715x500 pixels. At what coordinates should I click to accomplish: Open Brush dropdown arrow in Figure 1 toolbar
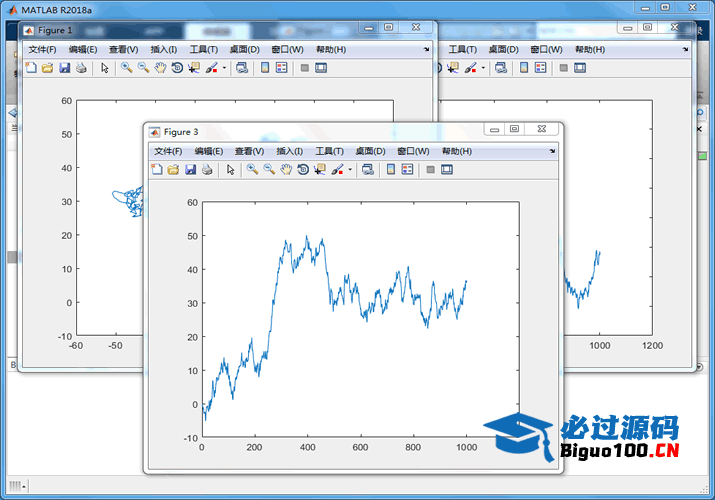pyautogui.click(x=224, y=68)
